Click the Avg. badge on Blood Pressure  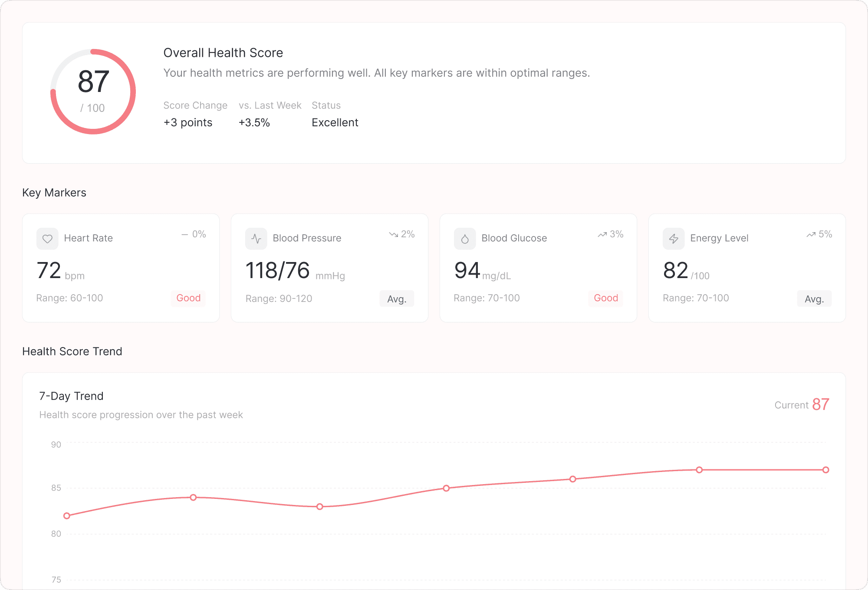tap(397, 299)
